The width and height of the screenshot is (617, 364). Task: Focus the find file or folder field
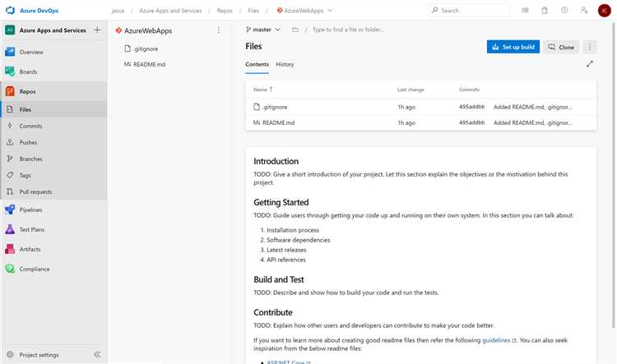349,30
